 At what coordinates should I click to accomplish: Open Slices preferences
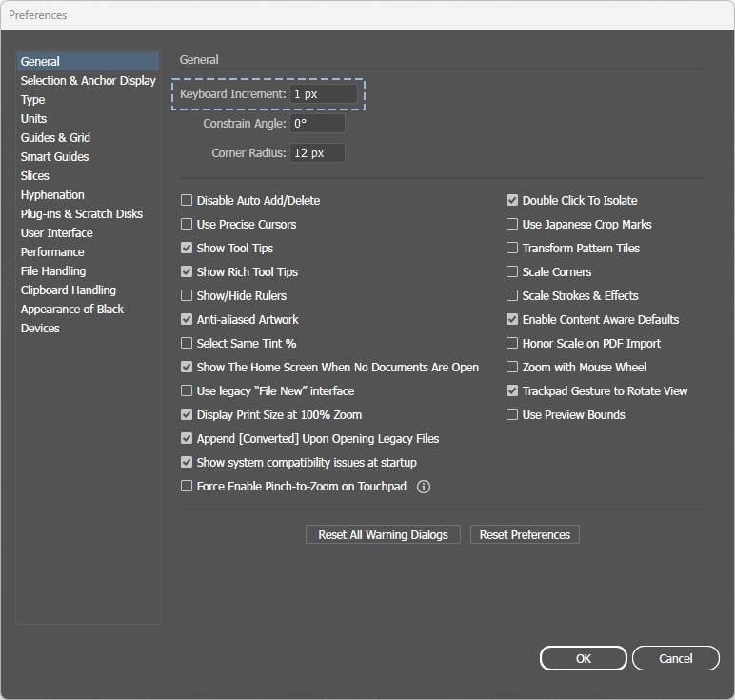pos(89,176)
